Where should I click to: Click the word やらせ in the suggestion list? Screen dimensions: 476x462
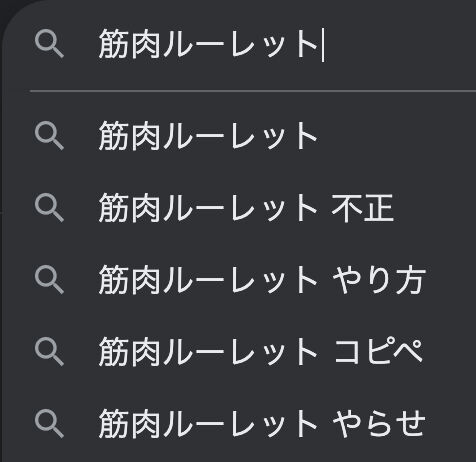tap(379, 424)
